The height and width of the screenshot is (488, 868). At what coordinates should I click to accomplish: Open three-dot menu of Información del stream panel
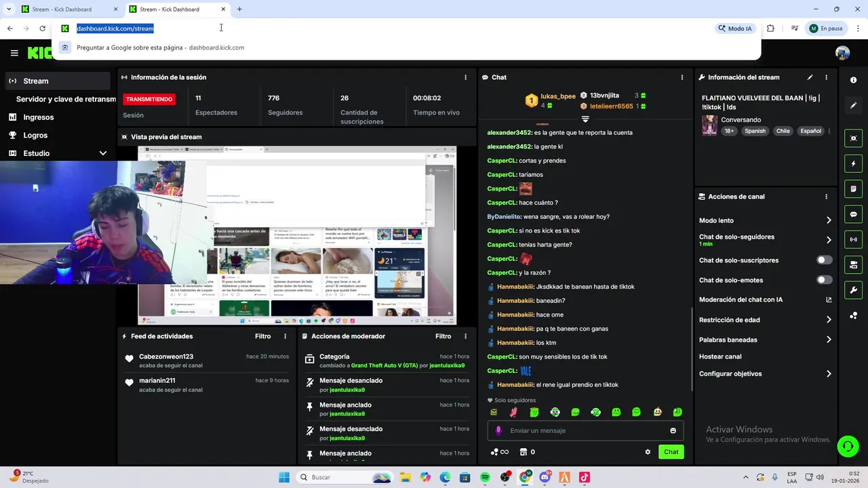[x=826, y=77]
